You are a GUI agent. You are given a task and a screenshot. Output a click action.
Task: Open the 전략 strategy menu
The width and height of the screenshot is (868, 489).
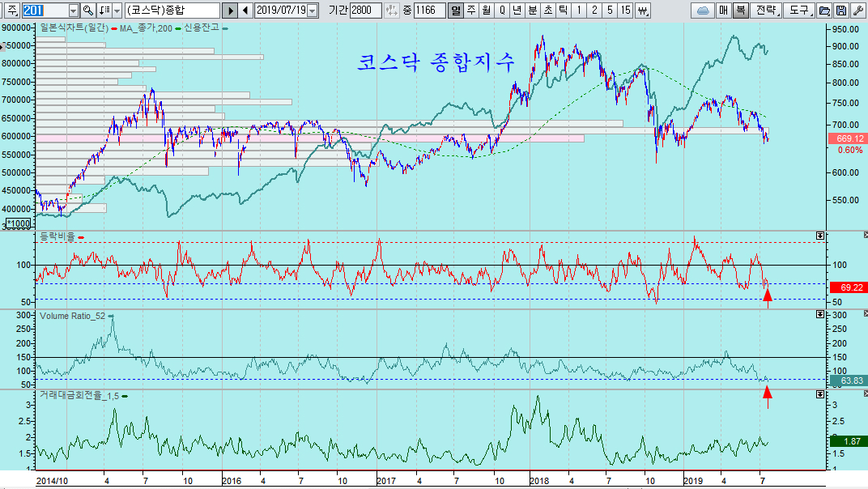765,11
